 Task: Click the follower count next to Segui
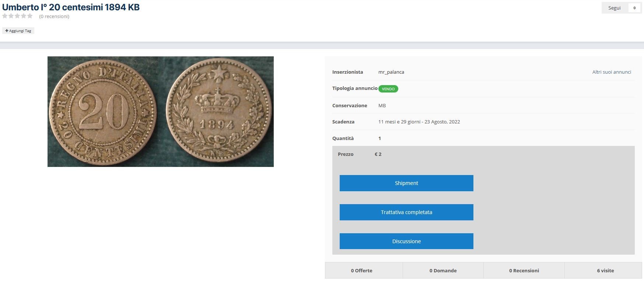pyautogui.click(x=634, y=8)
